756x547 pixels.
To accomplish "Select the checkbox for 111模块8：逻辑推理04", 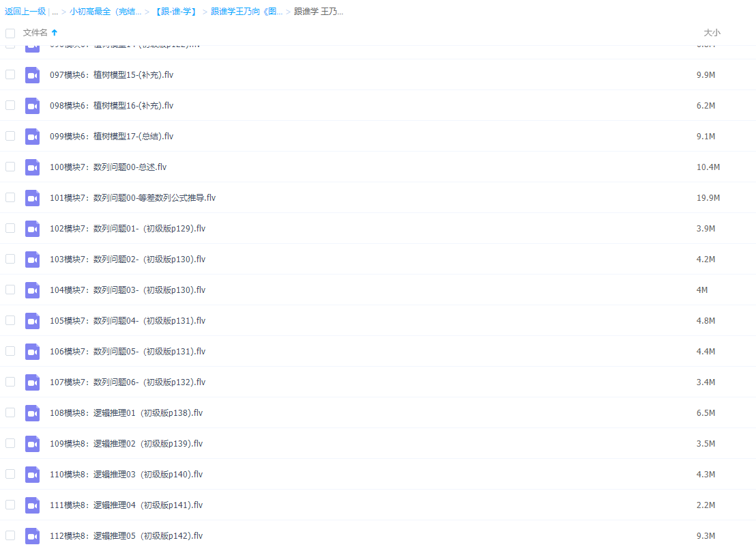I will click(x=10, y=505).
